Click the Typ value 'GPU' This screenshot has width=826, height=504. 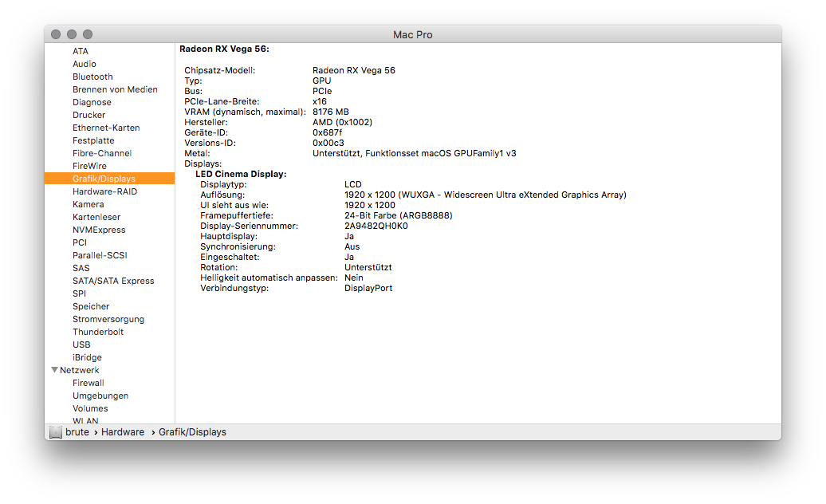[322, 81]
